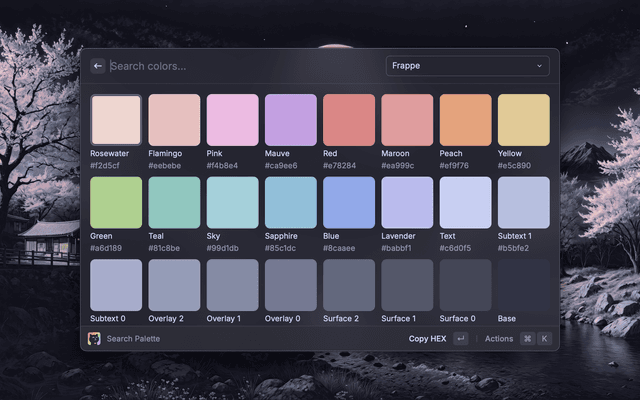Choose the Green color swatch
The height and width of the screenshot is (400, 640).
tap(116, 203)
